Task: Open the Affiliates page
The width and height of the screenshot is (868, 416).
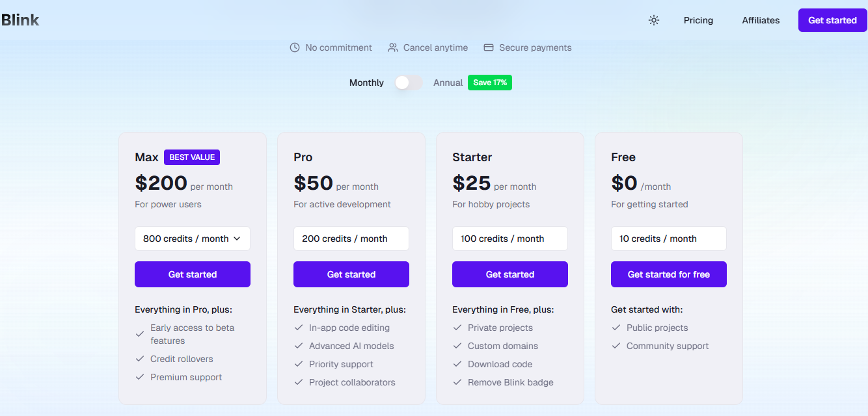Action: [760, 20]
